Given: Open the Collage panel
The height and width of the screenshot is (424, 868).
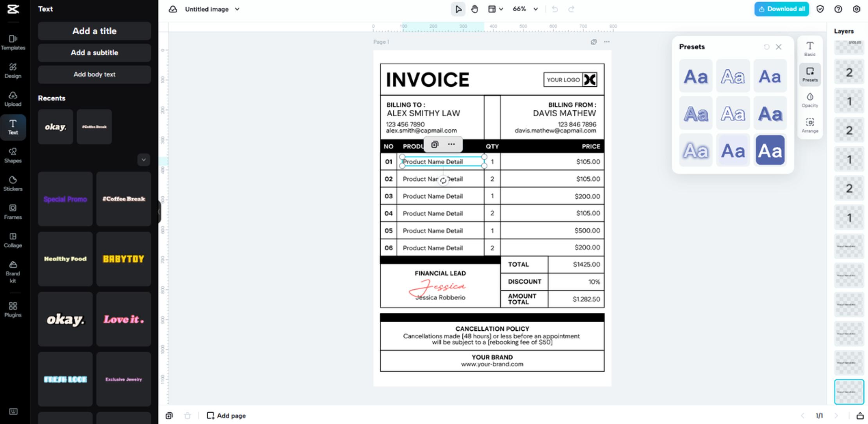Looking at the screenshot, I should [13, 240].
